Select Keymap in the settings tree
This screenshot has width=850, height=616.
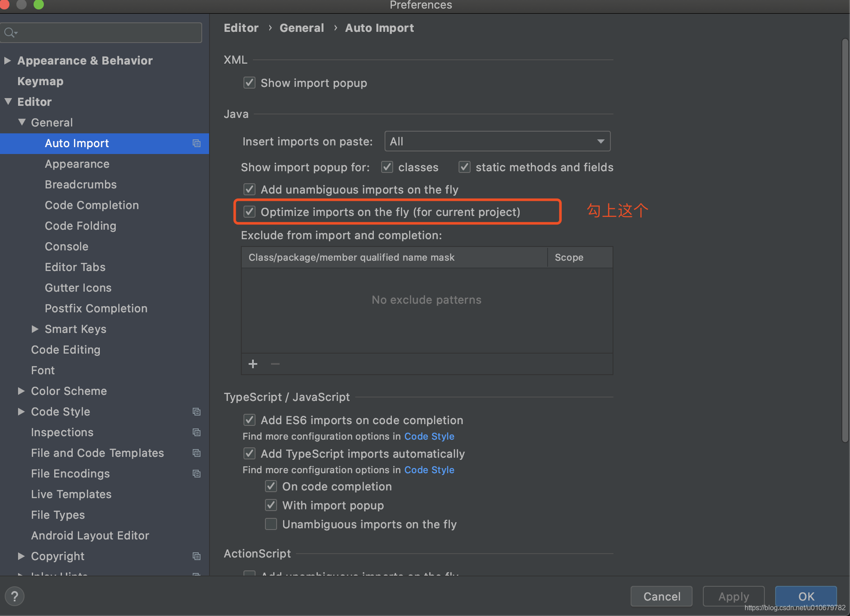[x=40, y=81]
